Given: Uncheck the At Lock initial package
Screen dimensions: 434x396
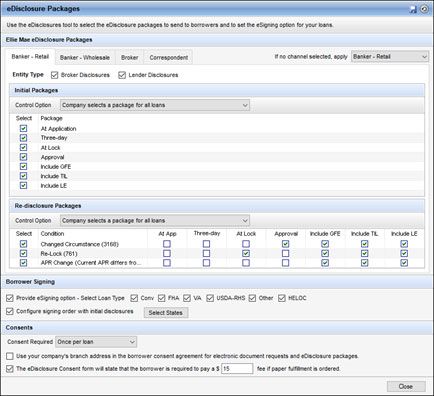Looking at the screenshot, I should tap(23, 147).
